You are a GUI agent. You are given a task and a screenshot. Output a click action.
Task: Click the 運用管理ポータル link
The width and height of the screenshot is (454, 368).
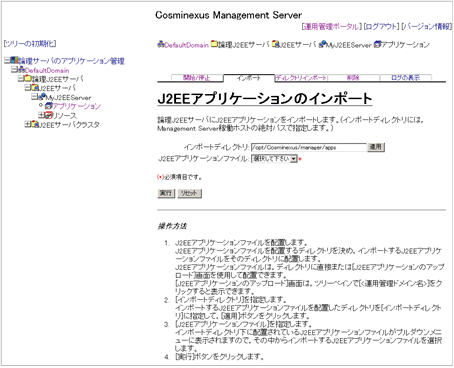click(332, 27)
